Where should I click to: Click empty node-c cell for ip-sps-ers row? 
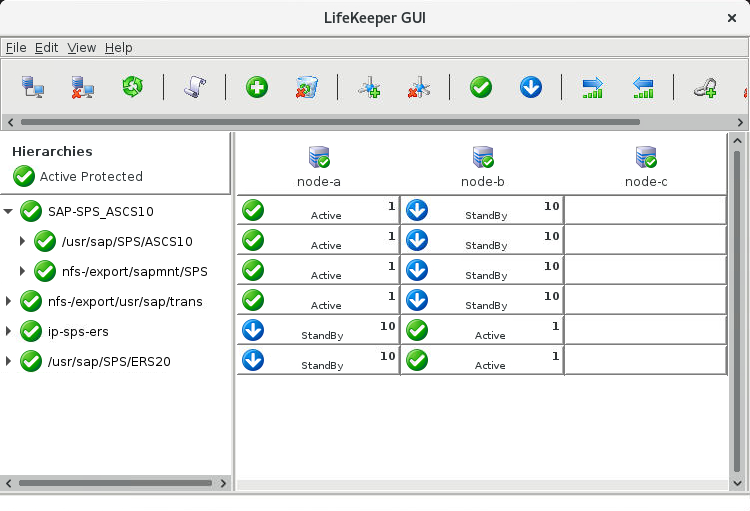645,330
